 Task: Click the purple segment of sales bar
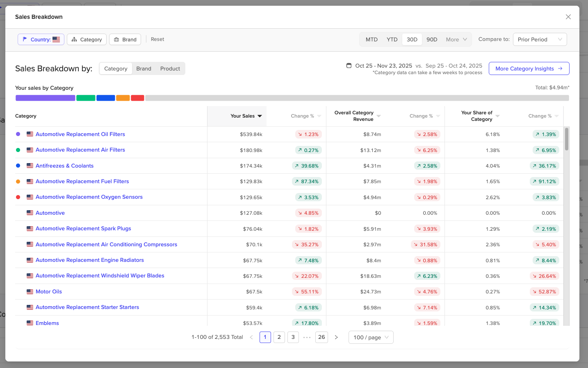click(x=46, y=98)
